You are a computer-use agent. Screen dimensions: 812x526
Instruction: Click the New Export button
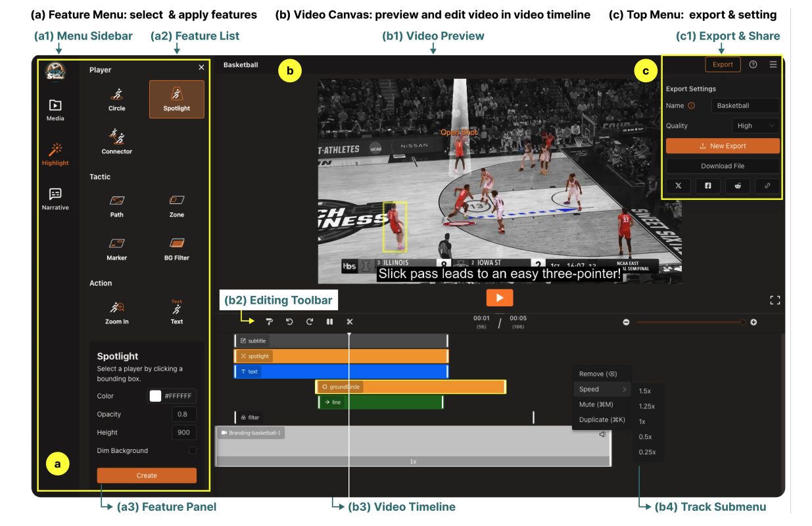point(722,145)
